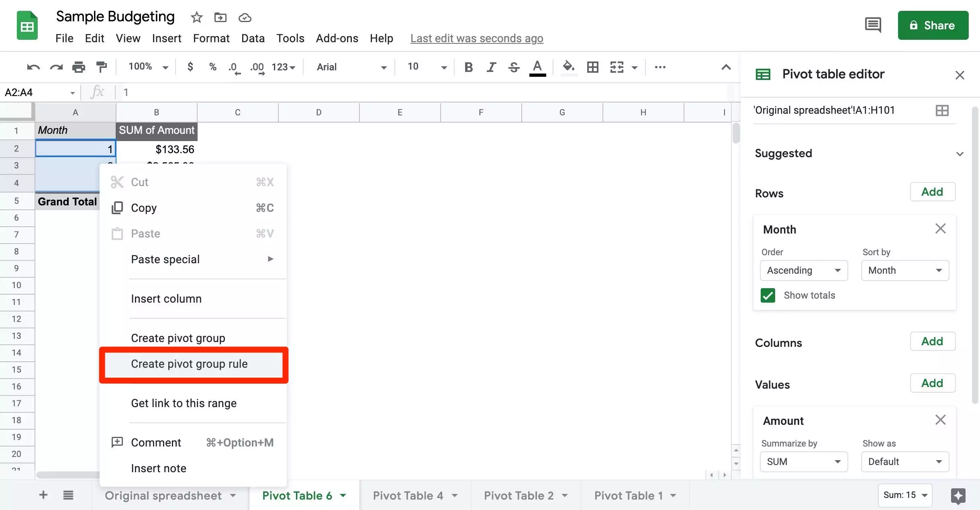The height and width of the screenshot is (510, 980).
Task: Click the print icon in toolbar
Action: click(78, 67)
